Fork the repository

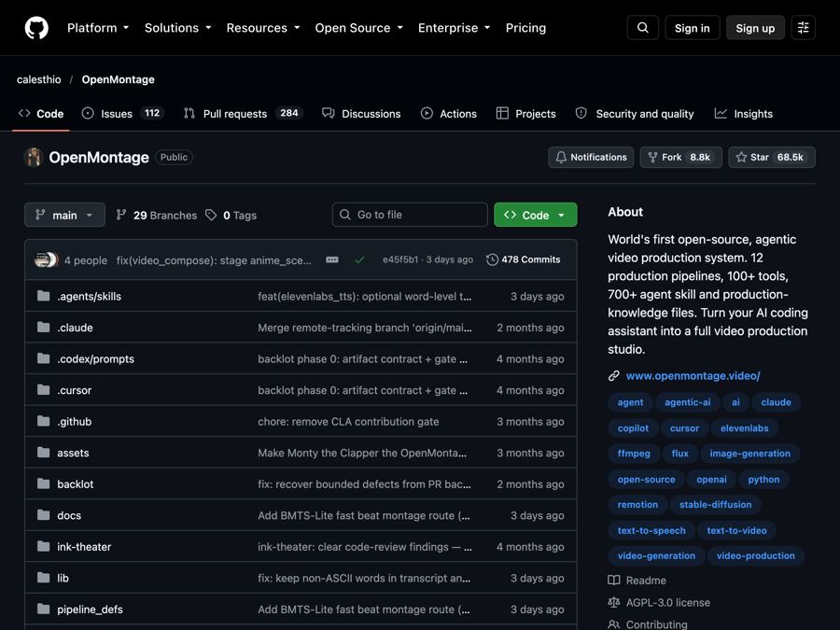[681, 158]
